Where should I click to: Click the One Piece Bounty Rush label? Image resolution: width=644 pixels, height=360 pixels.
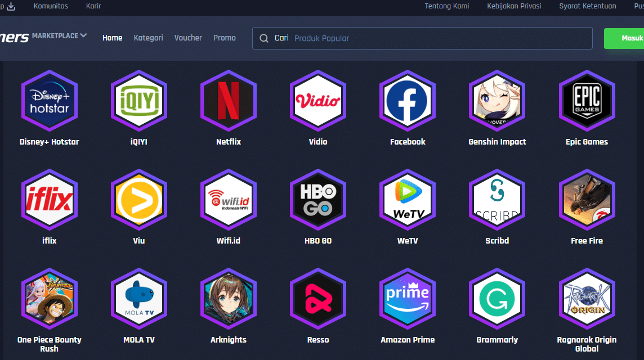(x=50, y=344)
